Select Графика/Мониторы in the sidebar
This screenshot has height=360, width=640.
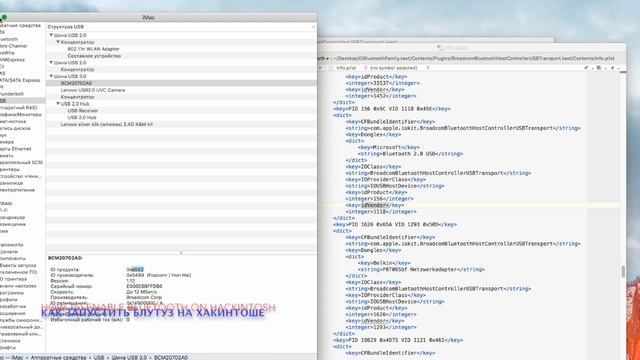tap(20, 114)
